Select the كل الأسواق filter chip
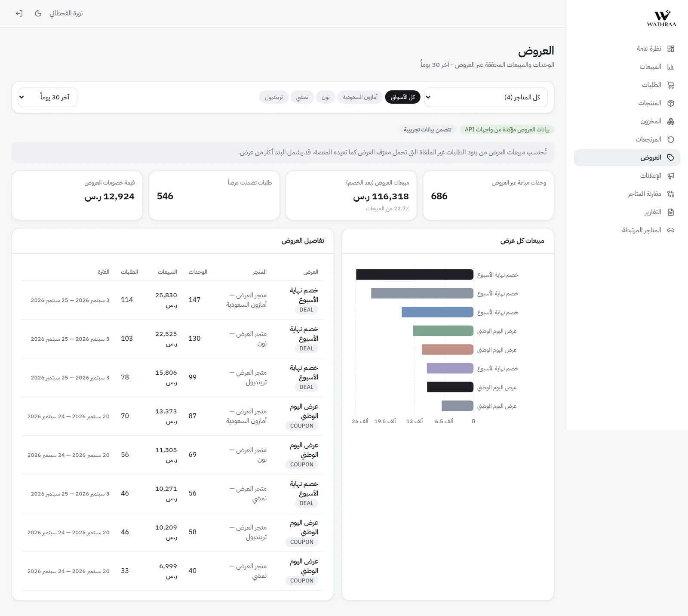The height and width of the screenshot is (616, 688). click(402, 97)
